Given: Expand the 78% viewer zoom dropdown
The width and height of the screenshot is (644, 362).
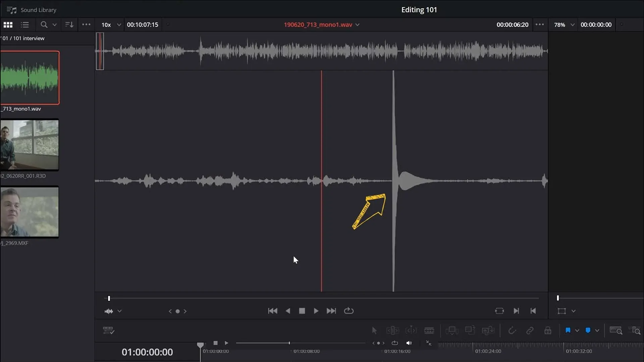Looking at the screenshot, I should pos(572,25).
